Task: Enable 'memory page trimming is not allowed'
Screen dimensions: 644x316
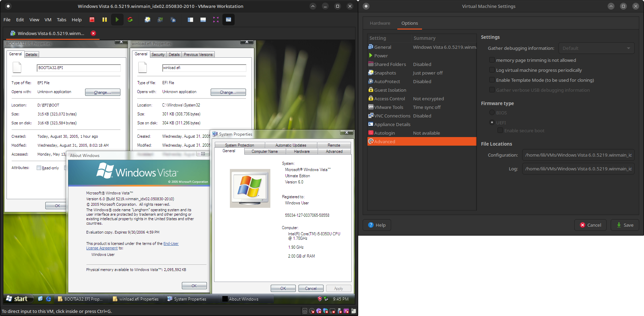Action: click(x=492, y=60)
